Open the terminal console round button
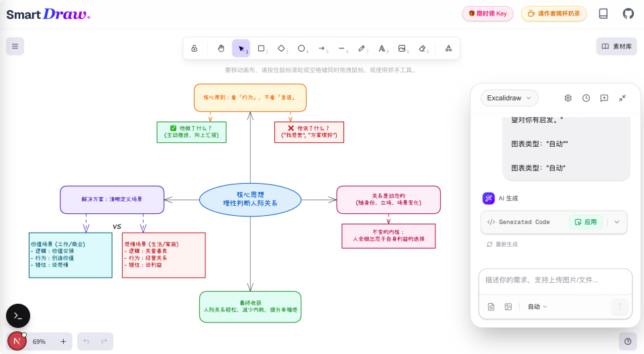The width and height of the screenshot is (644, 354). pos(18,316)
